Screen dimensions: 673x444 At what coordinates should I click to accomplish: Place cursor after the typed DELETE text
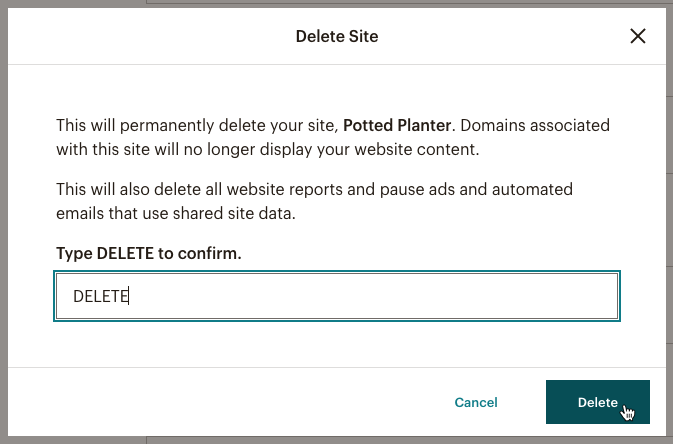(130, 296)
